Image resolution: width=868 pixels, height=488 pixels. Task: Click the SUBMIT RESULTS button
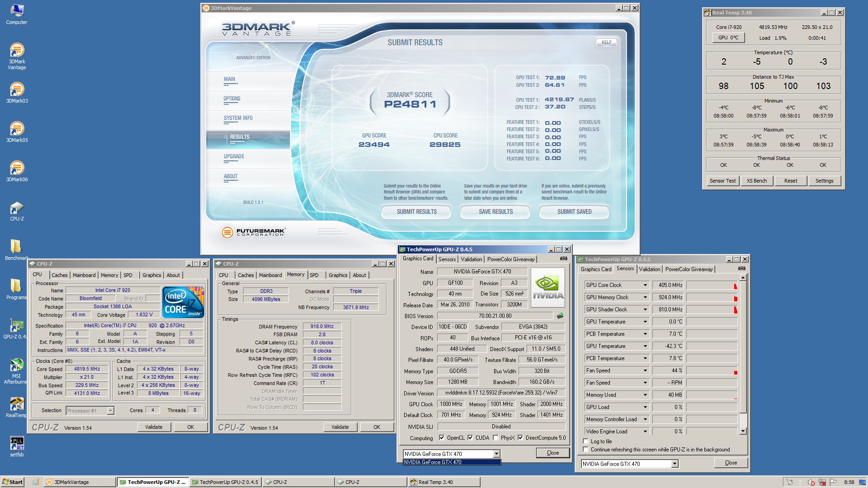click(x=416, y=211)
